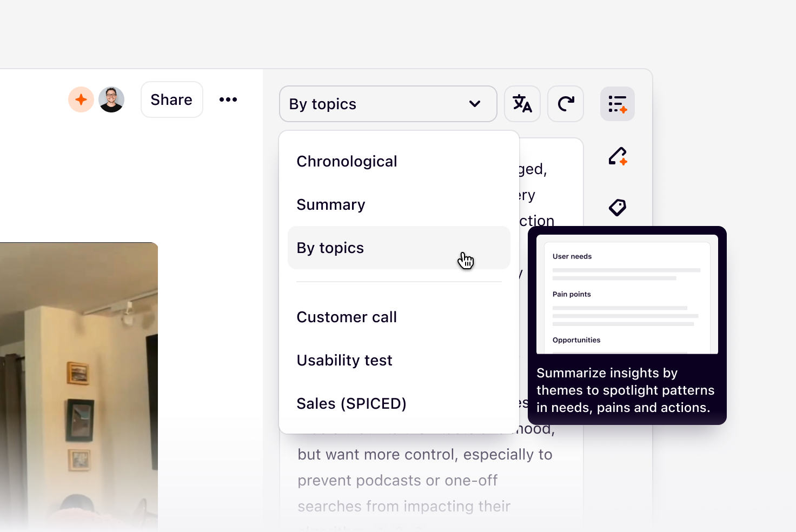
Task: Click the video thumbnail on the left
Action: (x=79, y=387)
